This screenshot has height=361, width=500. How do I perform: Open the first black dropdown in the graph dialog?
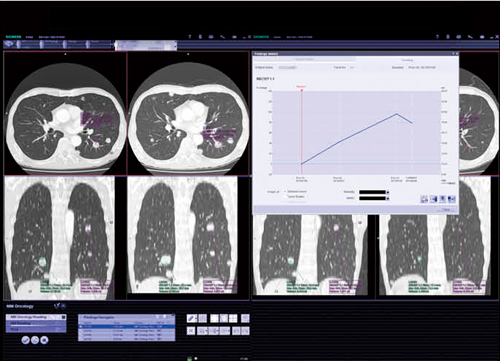pyautogui.click(x=374, y=192)
